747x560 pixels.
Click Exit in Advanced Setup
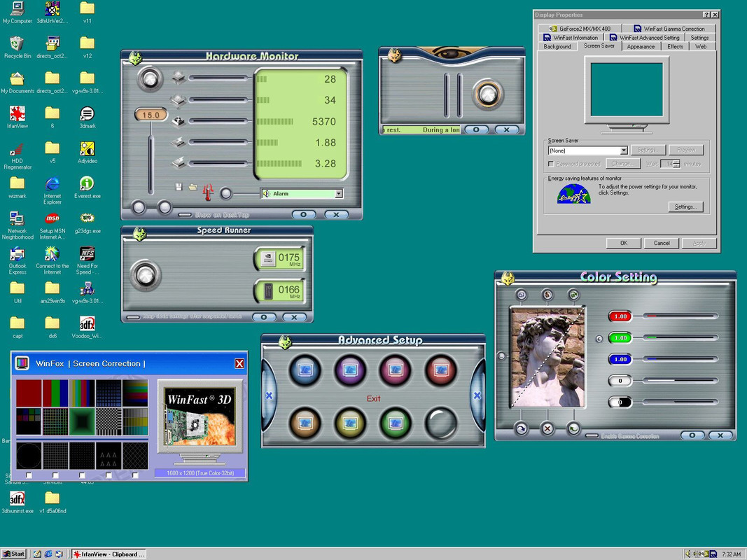click(374, 398)
